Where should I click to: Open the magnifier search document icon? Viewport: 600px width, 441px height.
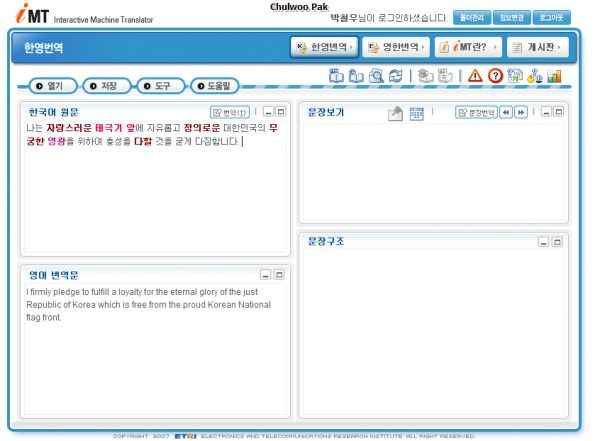pos(376,75)
